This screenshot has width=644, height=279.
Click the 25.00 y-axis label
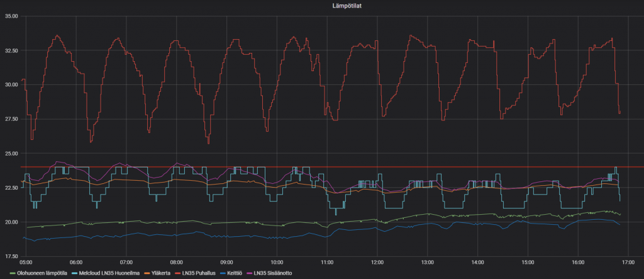click(11, 153)
